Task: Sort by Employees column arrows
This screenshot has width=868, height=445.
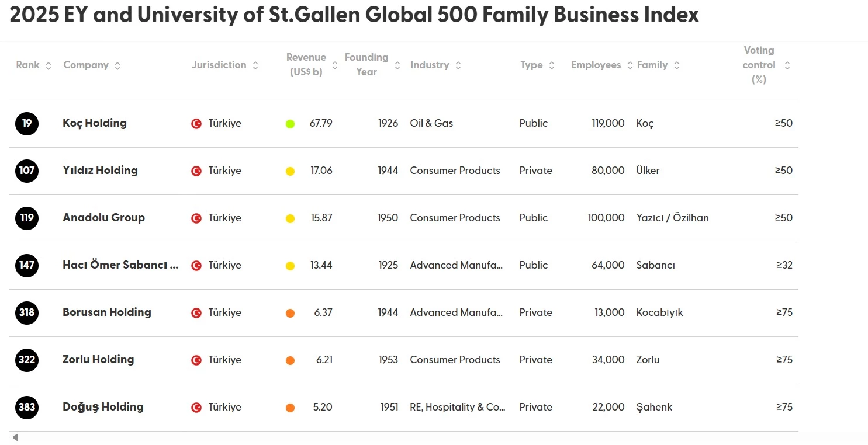Action: click(x=630, y=65)
